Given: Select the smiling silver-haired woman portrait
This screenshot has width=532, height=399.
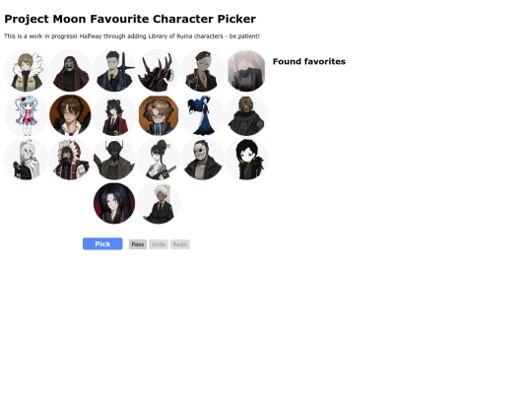Looking at the screenshot, I should click(246, 71).
